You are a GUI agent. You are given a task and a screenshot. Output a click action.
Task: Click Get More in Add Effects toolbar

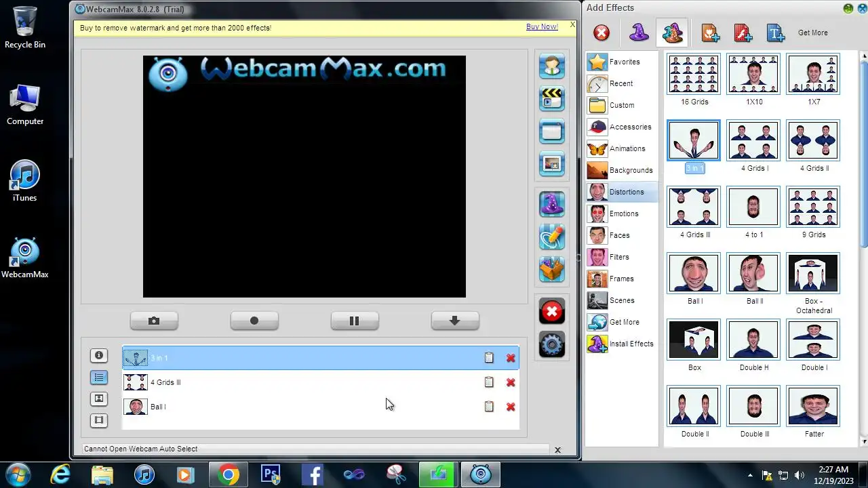click(x=812, y=33)
